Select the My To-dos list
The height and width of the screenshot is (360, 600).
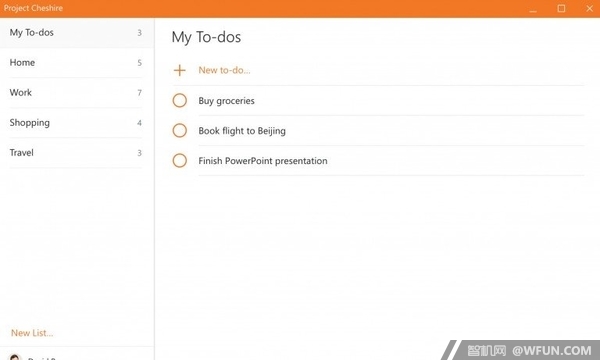point(77,33)
